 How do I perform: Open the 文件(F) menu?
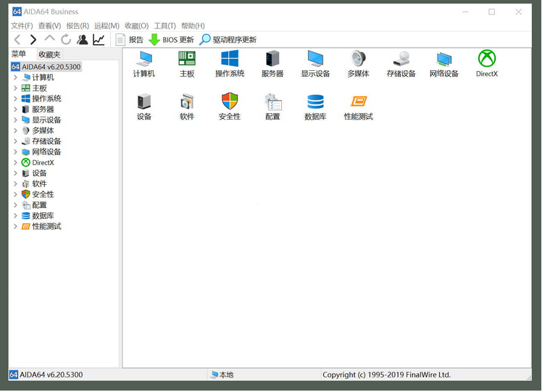(x=22, y=26)
